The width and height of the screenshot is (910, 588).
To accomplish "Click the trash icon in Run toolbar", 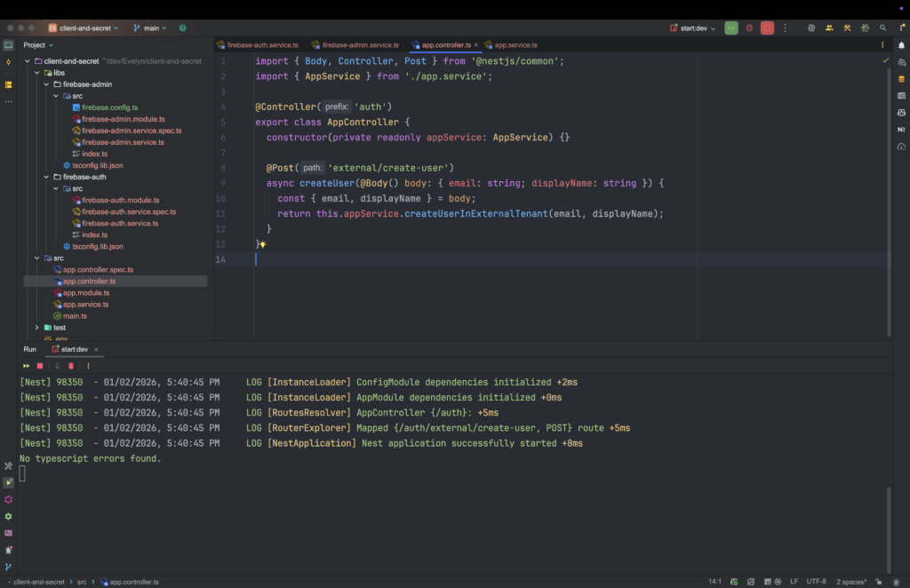I will [71, 365].
